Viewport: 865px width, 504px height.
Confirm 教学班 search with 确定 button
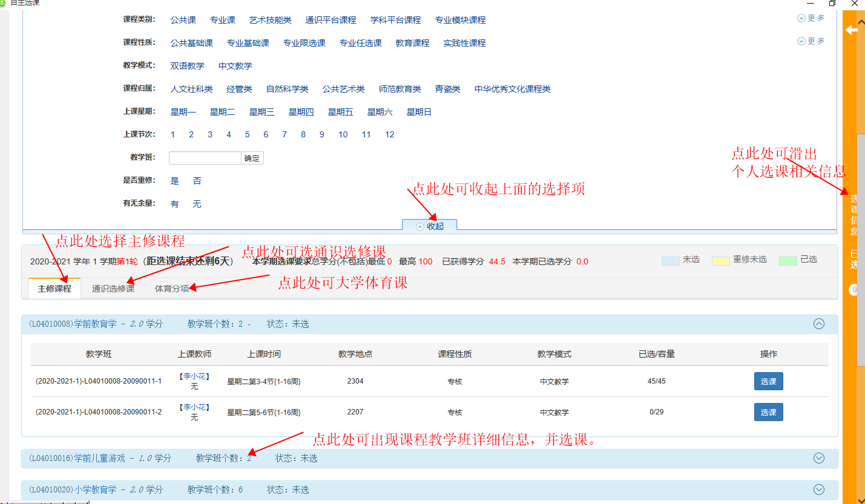point(252,158)
